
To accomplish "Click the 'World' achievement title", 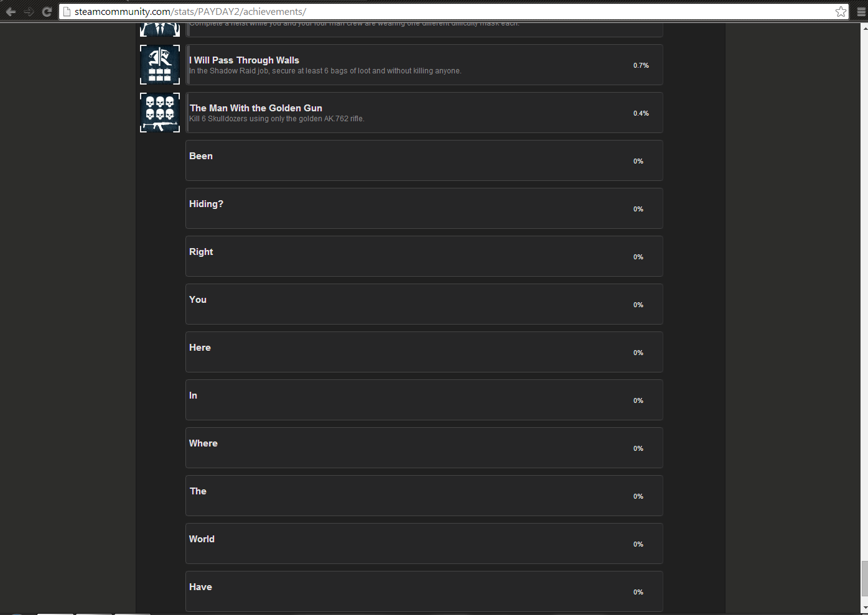I will pos(202,539).
